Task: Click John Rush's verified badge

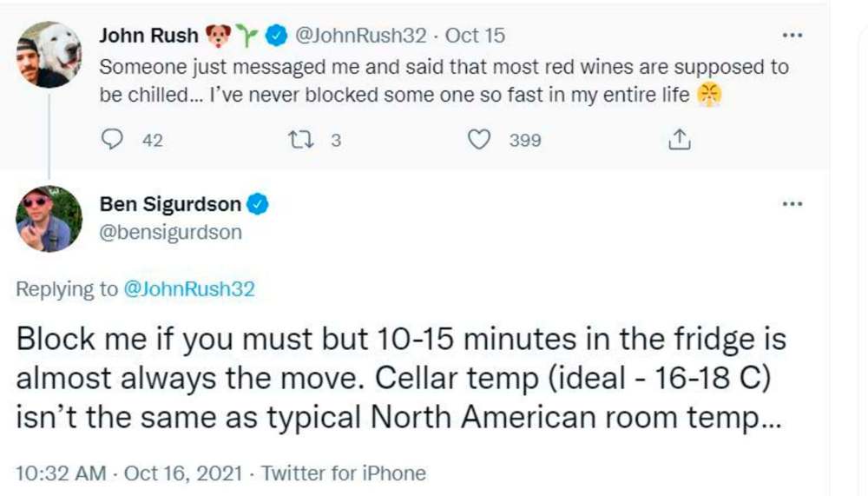Action: coord(276,36)
